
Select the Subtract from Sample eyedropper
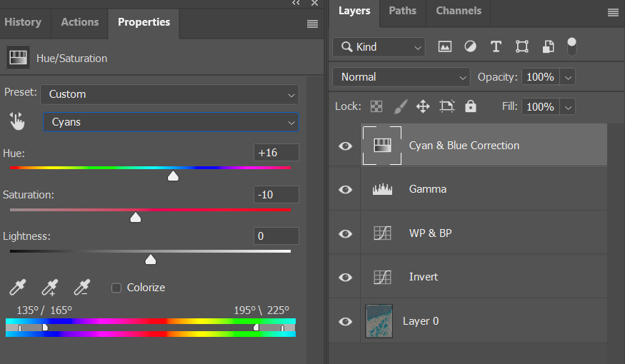82,288
